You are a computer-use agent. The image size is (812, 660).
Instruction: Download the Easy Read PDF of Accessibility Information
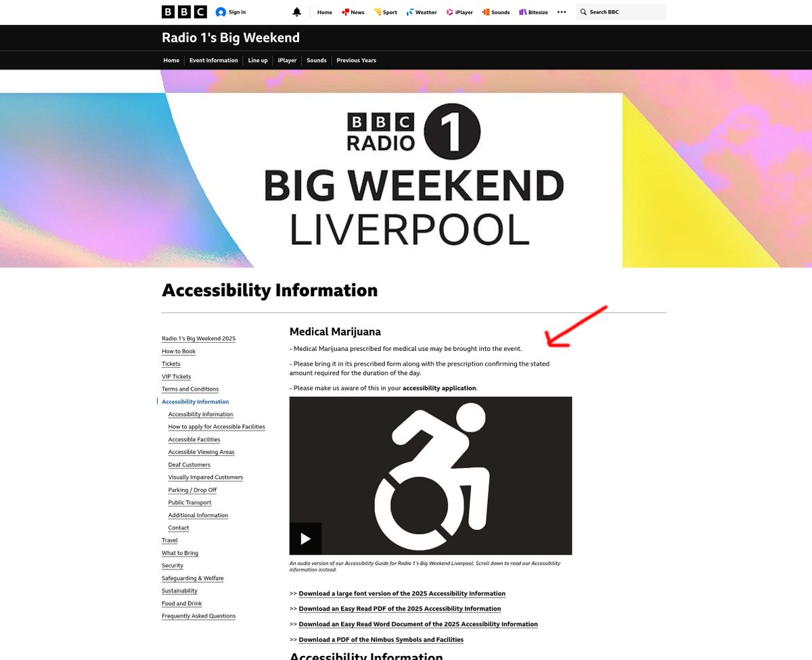pyautogui.click(x=399, y=609)
